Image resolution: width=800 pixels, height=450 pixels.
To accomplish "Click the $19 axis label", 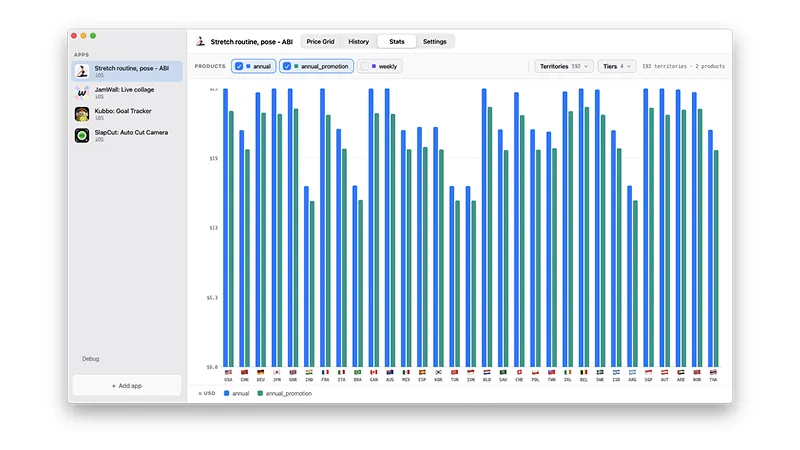I will 213,159.
